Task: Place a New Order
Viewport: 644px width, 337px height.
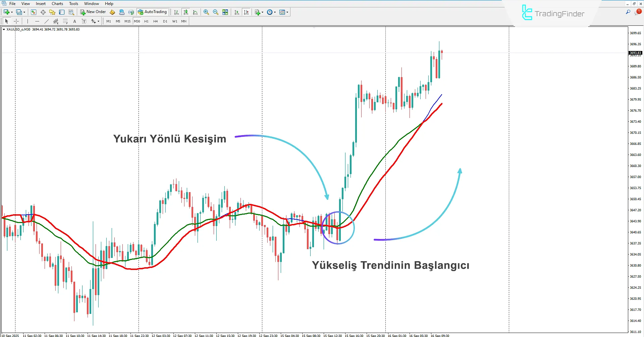Action: coord(93,12)
